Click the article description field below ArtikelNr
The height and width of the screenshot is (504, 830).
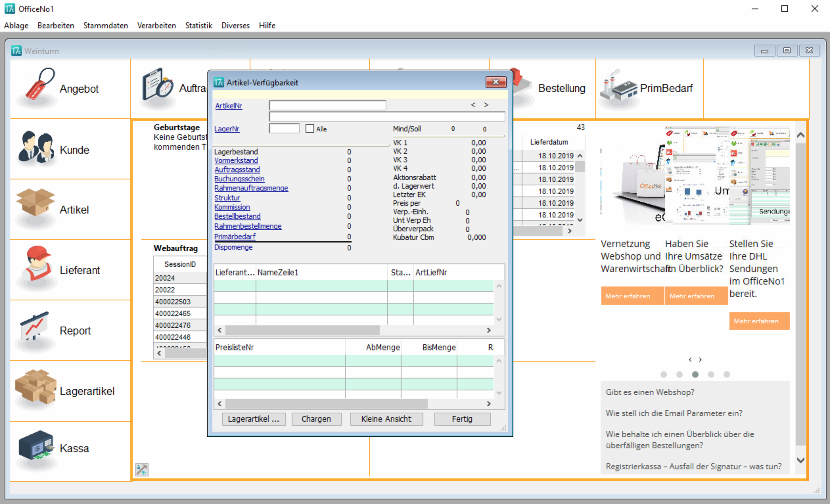(x=387, y=117)
